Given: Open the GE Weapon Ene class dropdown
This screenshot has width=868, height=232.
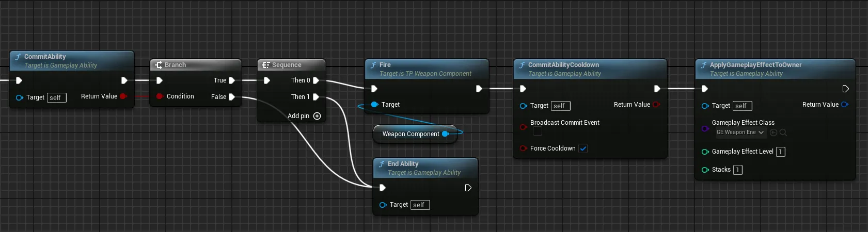Looking at the screenshot, I should click(x=740, y=132).
